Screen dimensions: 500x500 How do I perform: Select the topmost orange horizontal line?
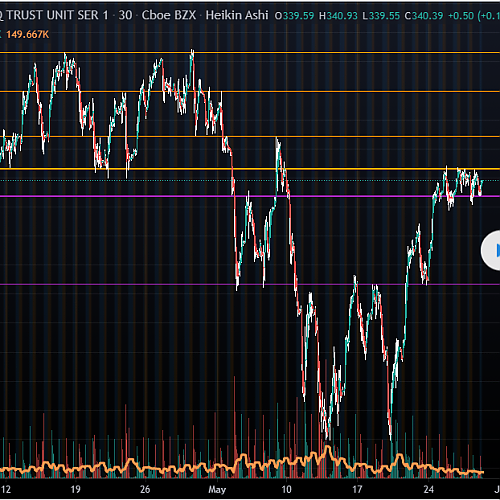250,52
